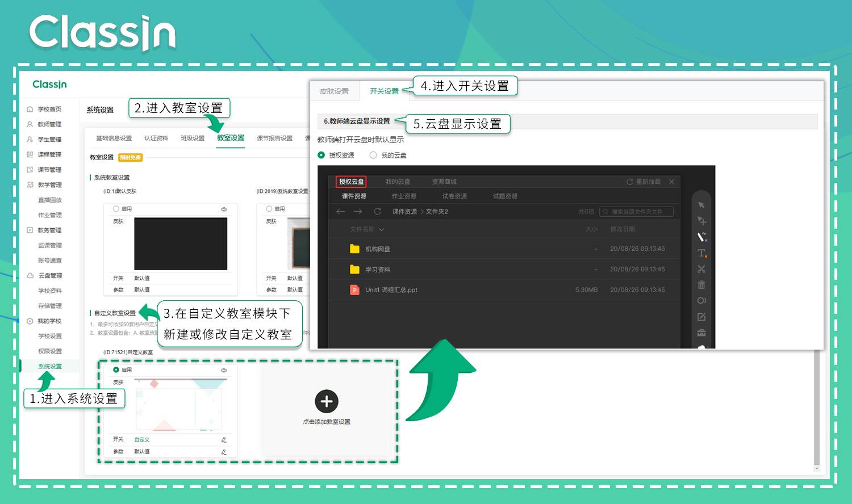Select the 授权资源 radio option

pos(321,155)
